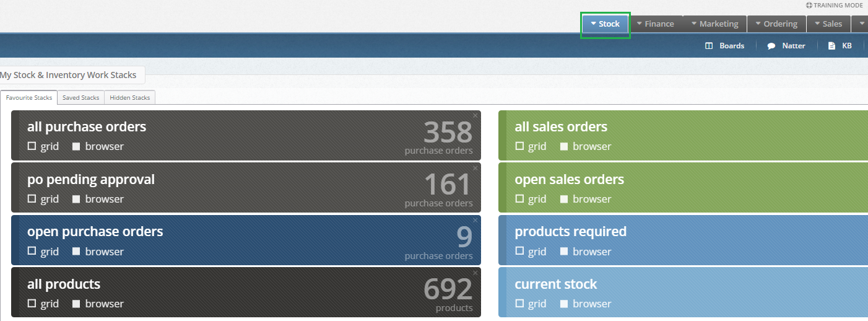
Task: Close the open purchase orders stack
Action: [475, 220]
